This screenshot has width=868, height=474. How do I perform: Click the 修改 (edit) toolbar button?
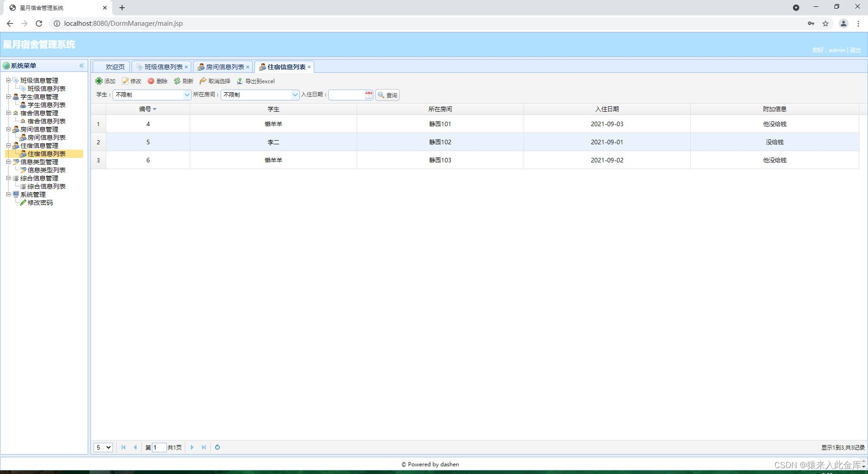point(132,81)
